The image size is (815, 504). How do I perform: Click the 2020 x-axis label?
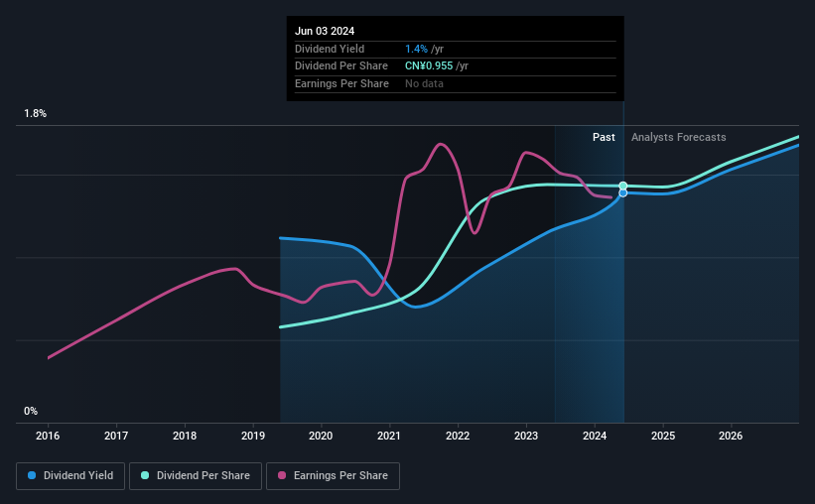tap(321, 436)
